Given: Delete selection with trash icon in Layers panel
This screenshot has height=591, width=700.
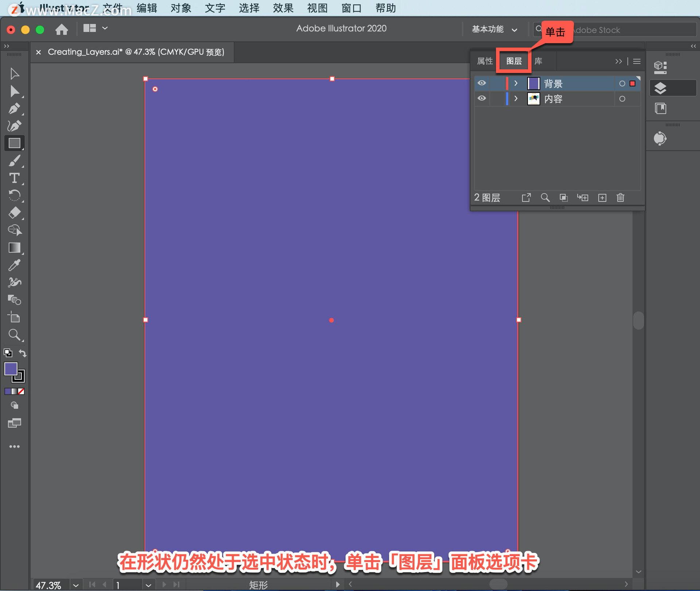Looking at the screenshot, I should tap(621, 198).
